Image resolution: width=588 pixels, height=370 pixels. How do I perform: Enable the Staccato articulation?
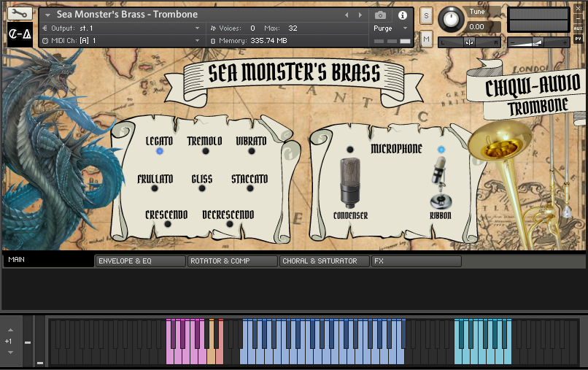tap(250, 188)
